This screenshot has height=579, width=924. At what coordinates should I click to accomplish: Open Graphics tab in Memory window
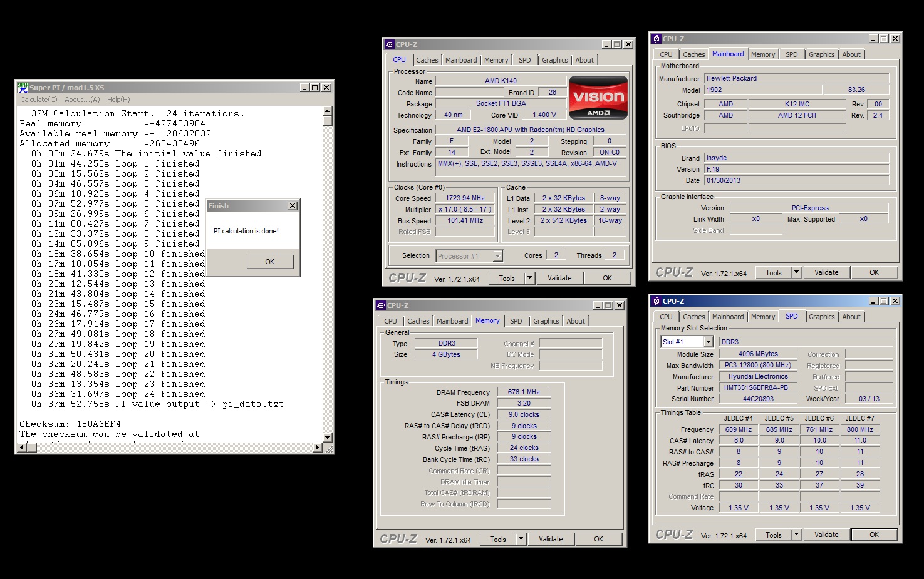[546, 321]
